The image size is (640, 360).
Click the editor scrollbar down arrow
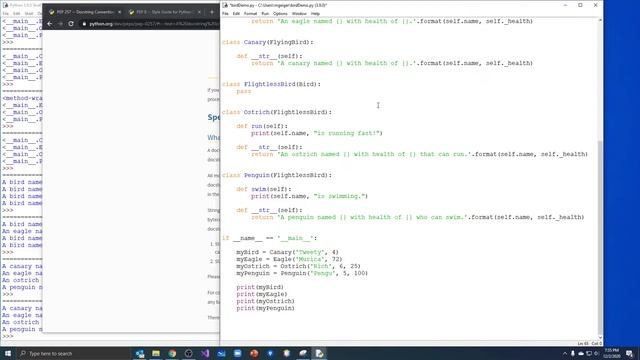pos(600,338)
